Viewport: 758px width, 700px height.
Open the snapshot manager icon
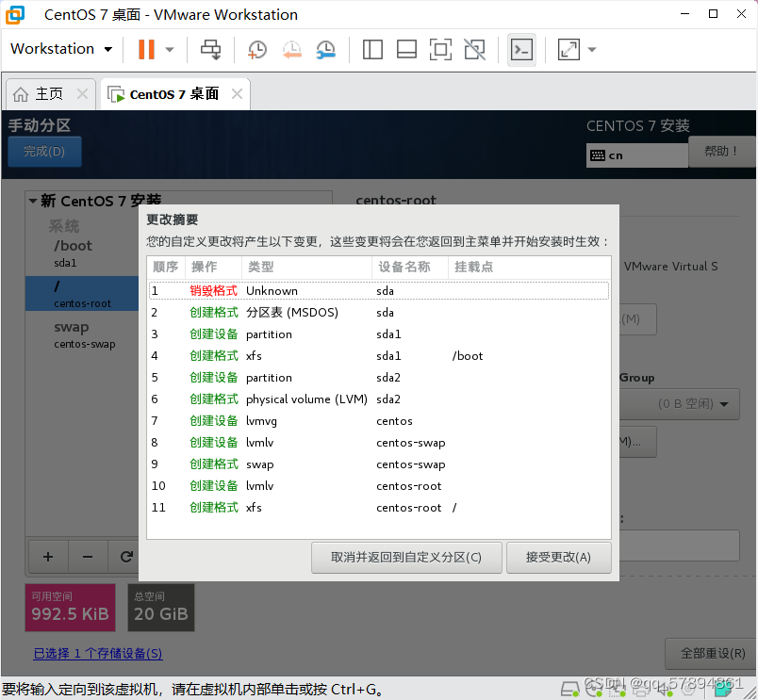(326, 49)
